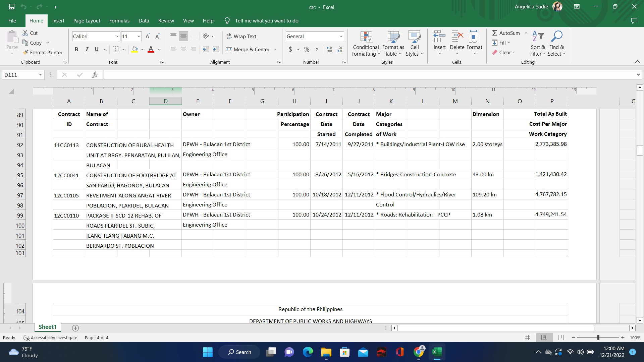Click the Sheet1 worksheet tab
644x362 pixels.
point(47,327)
